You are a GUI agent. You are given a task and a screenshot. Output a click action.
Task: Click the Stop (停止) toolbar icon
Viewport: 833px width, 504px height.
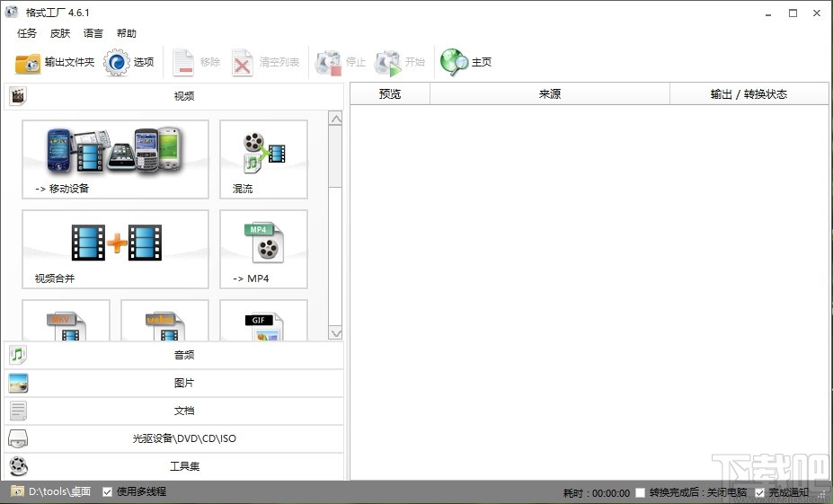click(x=328, y=63)
